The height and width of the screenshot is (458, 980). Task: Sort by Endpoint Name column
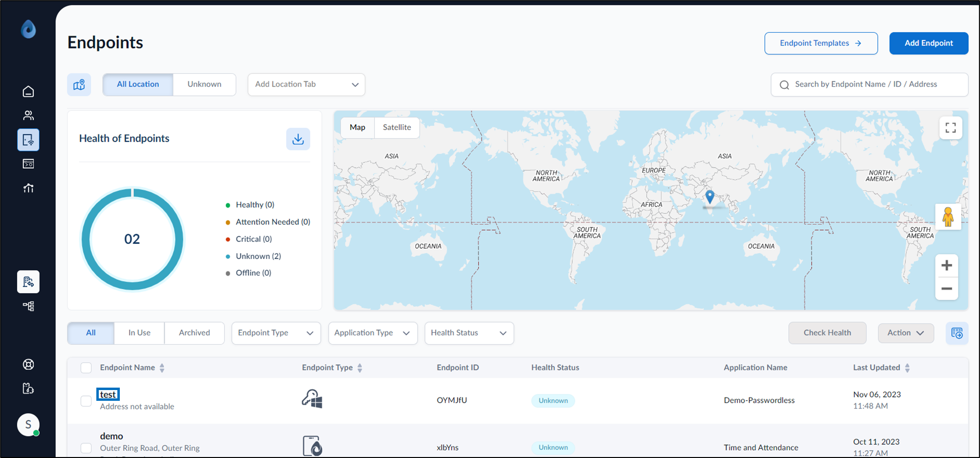(x=162, y=368)
